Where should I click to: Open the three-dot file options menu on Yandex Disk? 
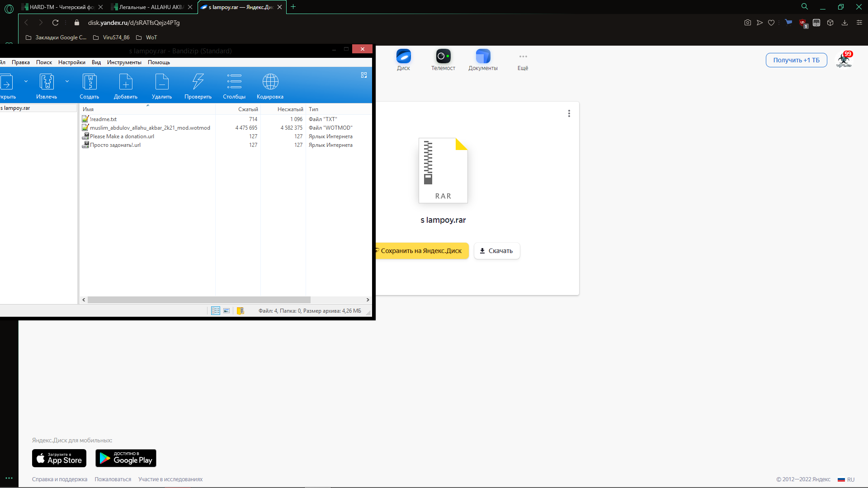(x=569, y=113)
